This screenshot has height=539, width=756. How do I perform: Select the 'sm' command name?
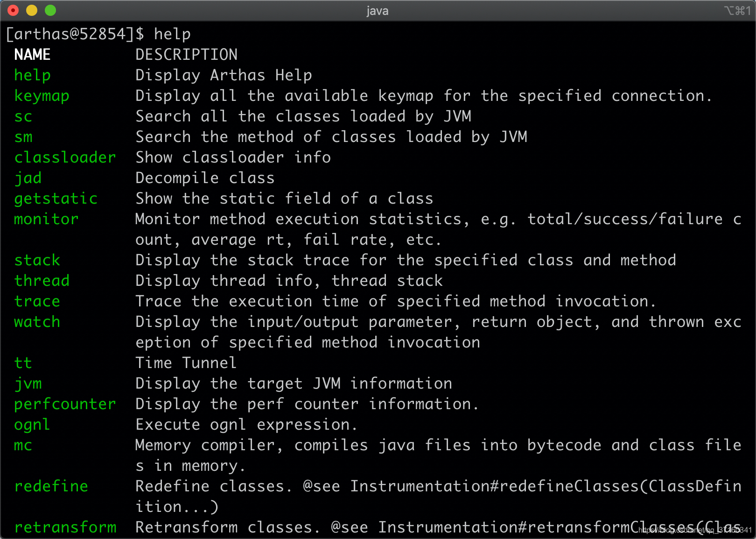click(x=23, y=137)
